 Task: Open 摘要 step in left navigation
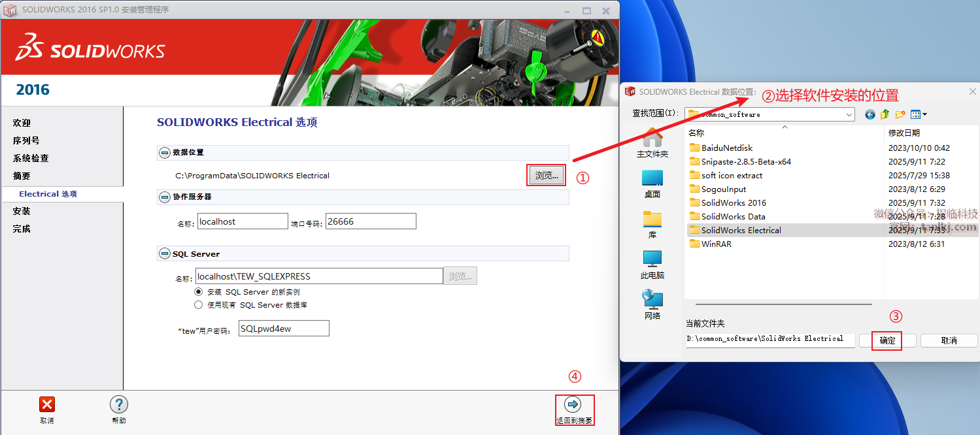22,176
